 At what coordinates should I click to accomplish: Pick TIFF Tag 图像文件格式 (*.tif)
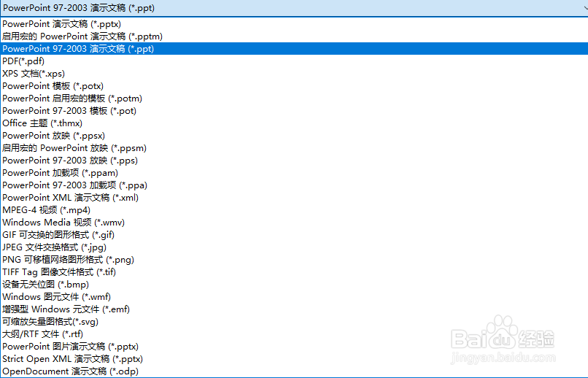pyautogui.click(x=294, y=272)
